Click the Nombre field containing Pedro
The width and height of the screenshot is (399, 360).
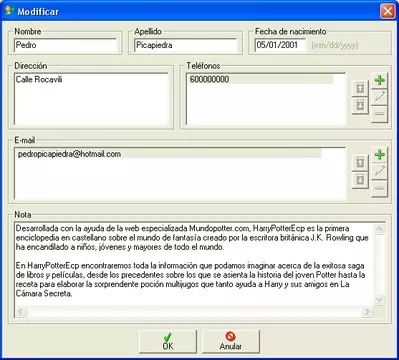pos(66,45)
